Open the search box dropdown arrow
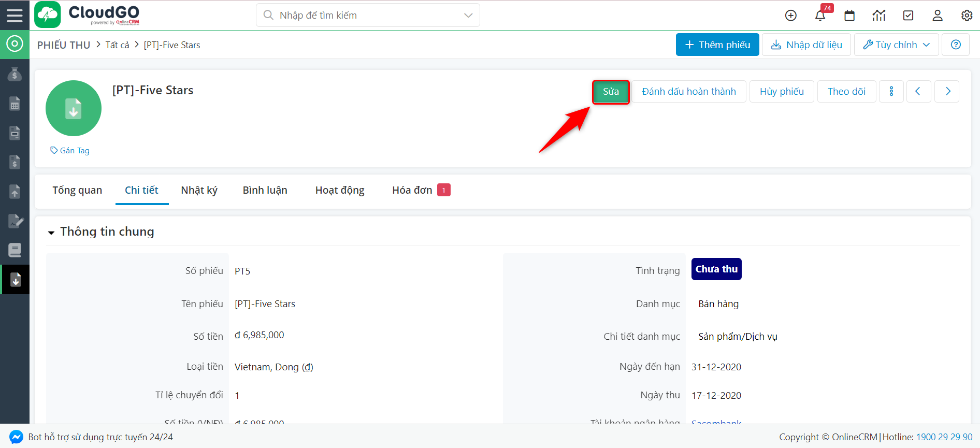Viewport: 980px width, 448px height. click(x=468, y=16)
